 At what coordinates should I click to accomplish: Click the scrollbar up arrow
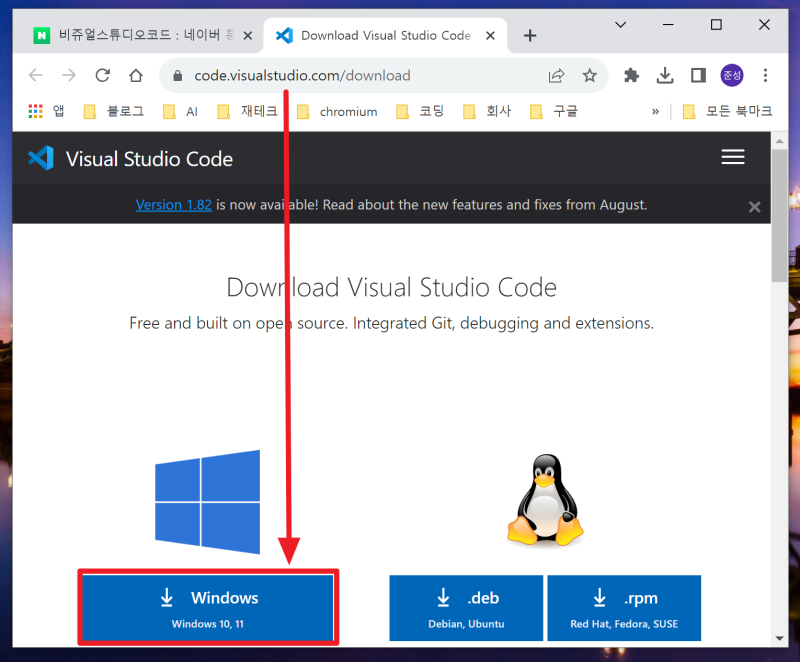click(779, 141)
